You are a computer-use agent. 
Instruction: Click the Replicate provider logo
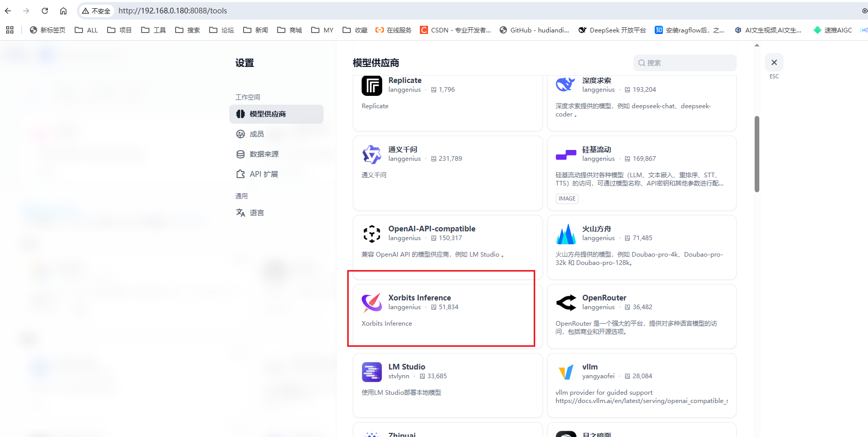tap(372, 86)
